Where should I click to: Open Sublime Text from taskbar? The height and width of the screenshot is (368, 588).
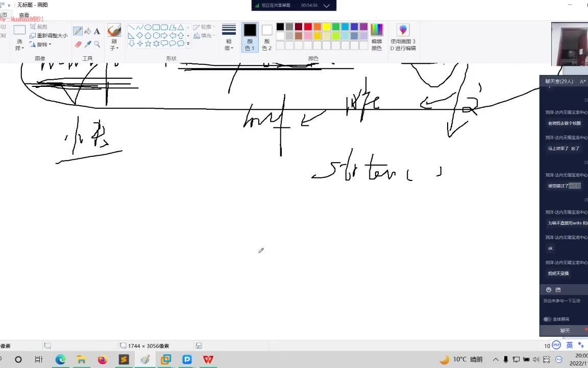tap(124, 359)
